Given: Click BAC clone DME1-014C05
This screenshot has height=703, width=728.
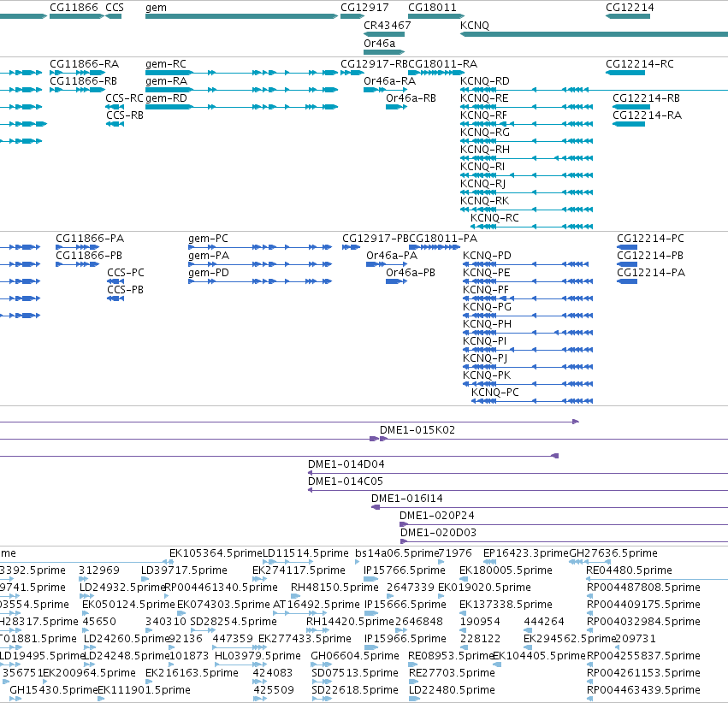Looking at the screenshot, I should (x=518, y=490).
